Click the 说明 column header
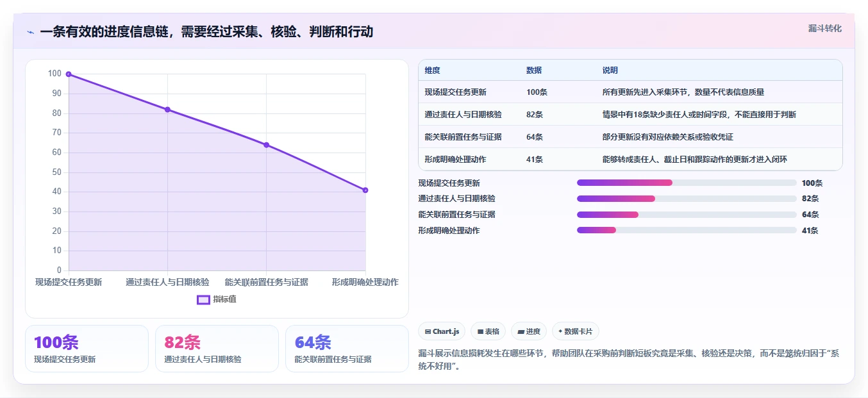The image size is (868, 398). [x=610, y=70]
